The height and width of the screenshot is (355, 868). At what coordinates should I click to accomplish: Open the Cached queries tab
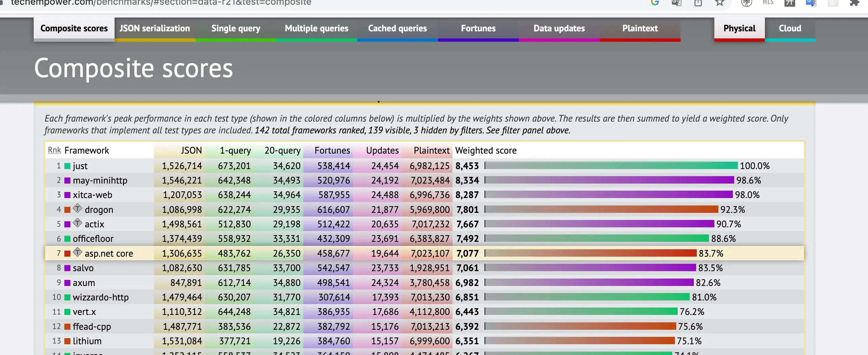coord(398,29)
